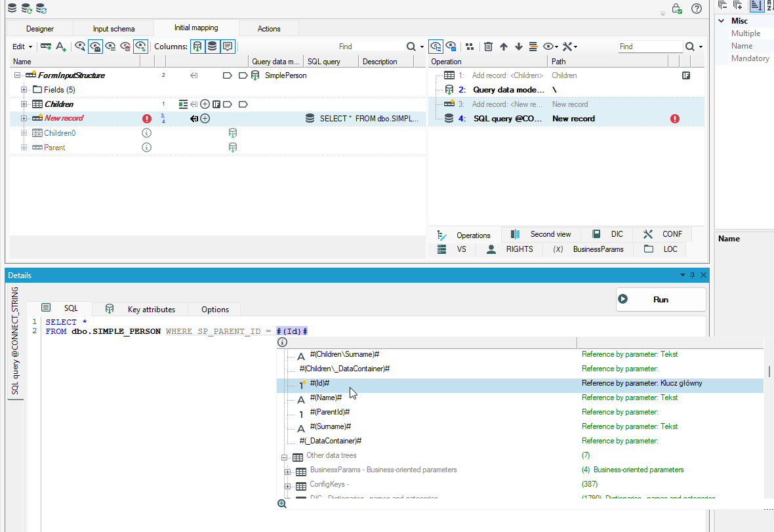This screenshot has height=532, width=774.
Task: Open the Edit dropdown menu
Action: (22, 47)
